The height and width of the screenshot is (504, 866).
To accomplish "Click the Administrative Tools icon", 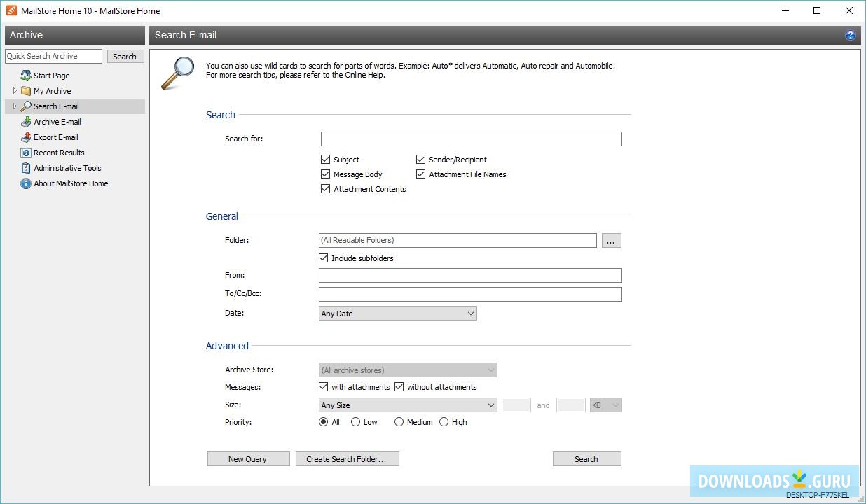I will (x=26, y=168).
